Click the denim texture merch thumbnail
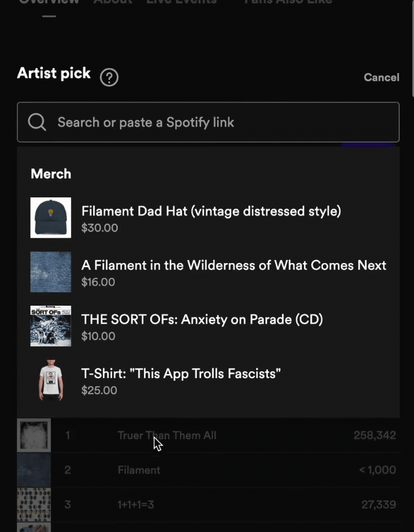This screenshot has width=414, height=532. [50, 272]
